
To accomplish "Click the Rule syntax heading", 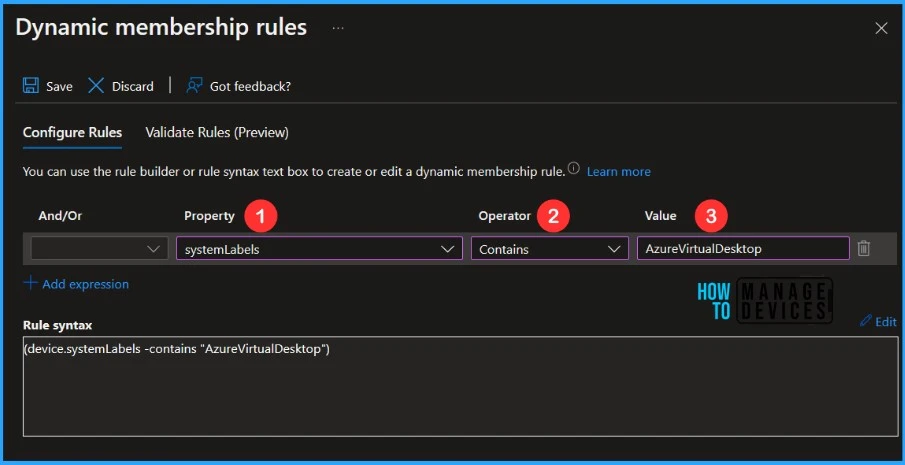I will (57, 325).
